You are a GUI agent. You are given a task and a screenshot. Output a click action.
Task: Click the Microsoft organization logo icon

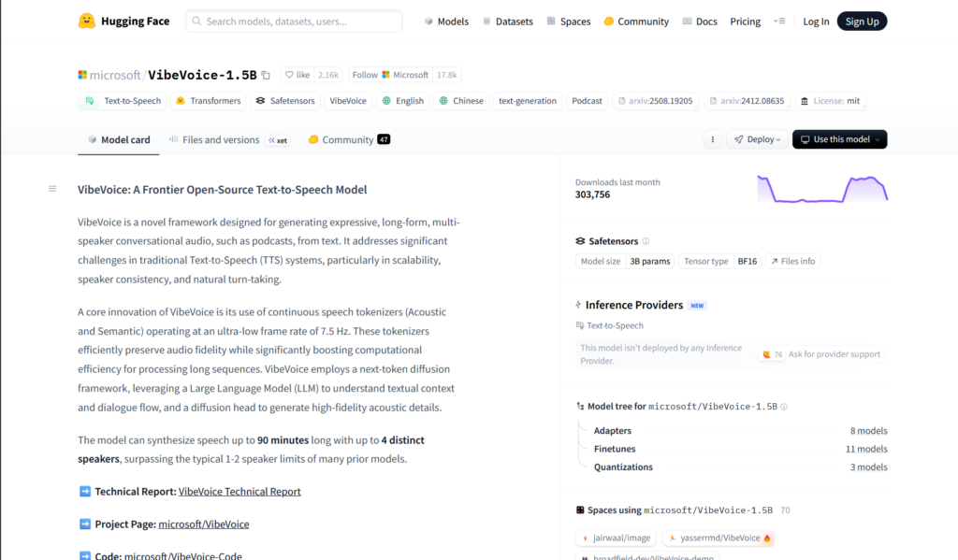point(82,75)
